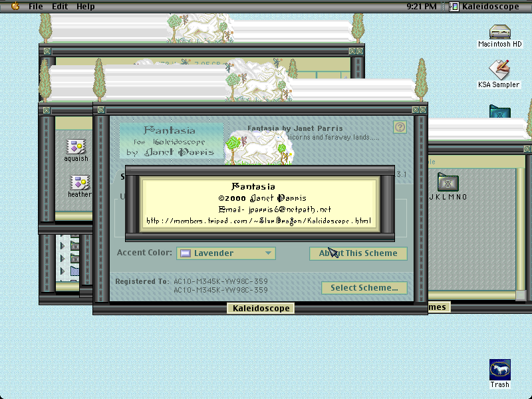The height and width of the screenshot is (399, 532).
Task: Open the Accent Color Lavender dropdown
Action: click(x=226, y=253)
